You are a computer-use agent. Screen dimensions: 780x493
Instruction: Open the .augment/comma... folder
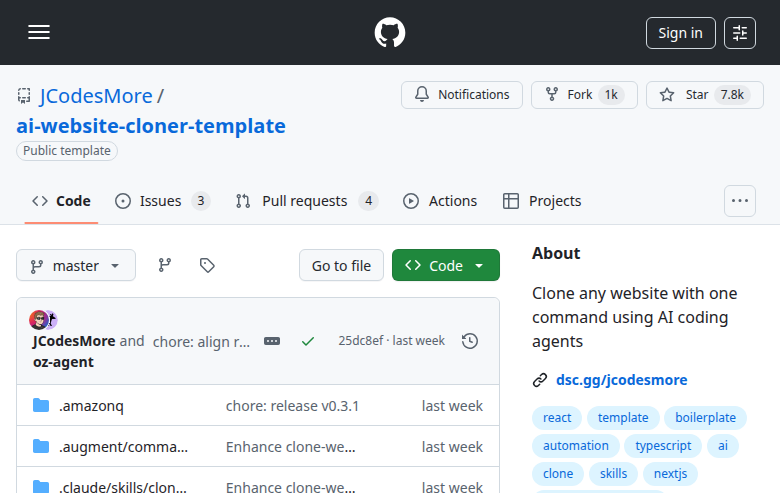(123, 447)
